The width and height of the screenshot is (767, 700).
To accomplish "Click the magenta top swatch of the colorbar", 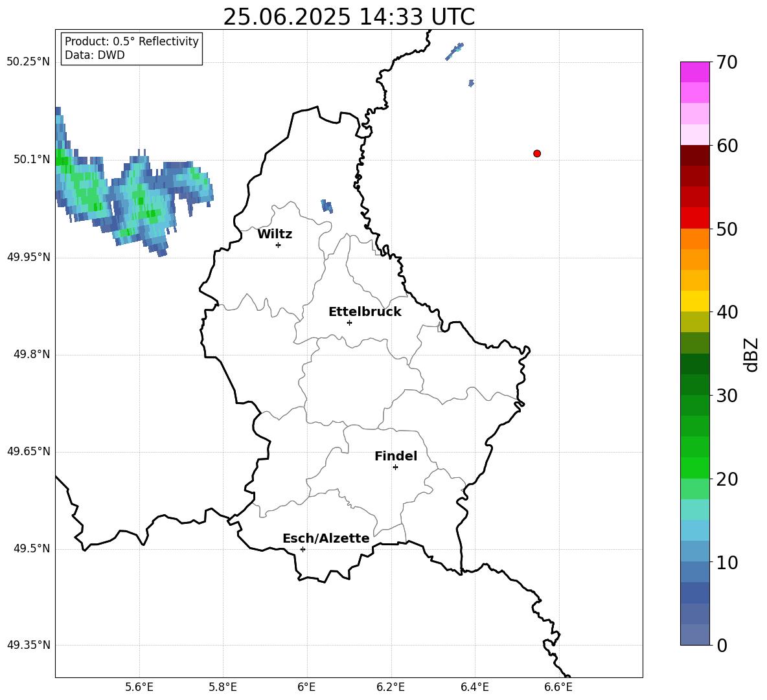I will [x=695, y=72].
